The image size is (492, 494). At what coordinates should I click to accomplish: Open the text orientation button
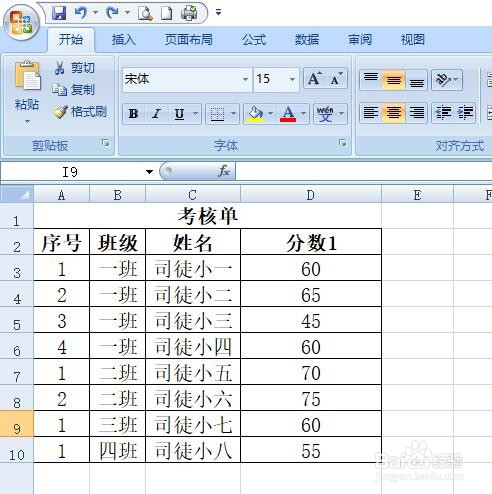coord(447,80)
